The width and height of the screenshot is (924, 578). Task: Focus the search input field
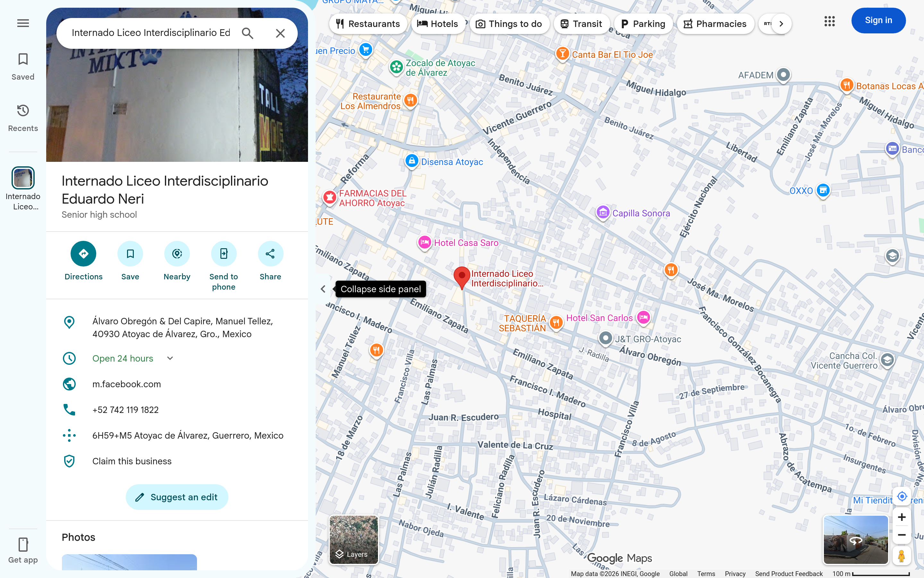[151, 33]
